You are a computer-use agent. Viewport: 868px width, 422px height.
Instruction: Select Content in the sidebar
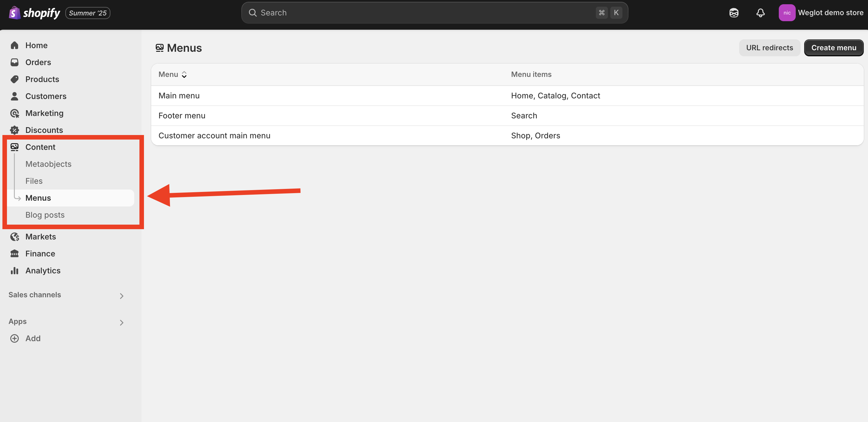(x=40, y=147)
